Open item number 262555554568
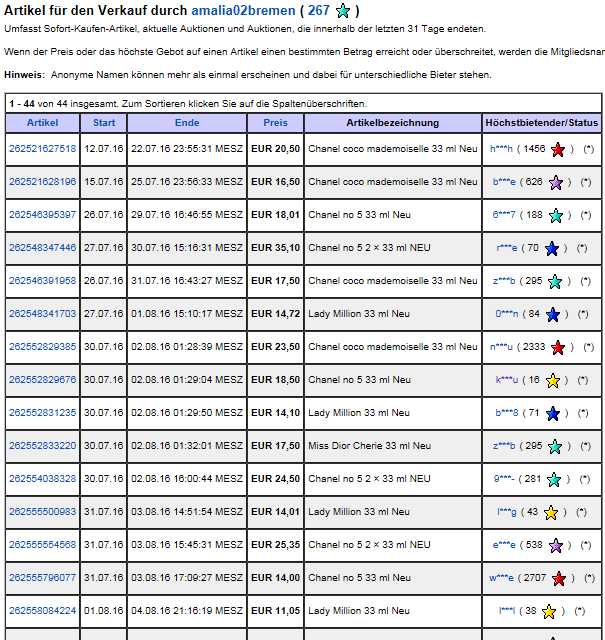Screen dimensions: 605x640 (x=42, y=544)
